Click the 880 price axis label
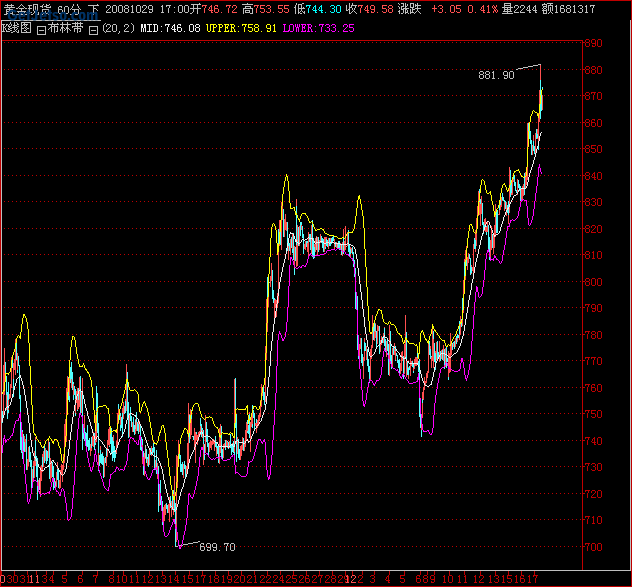632x587 pixels. click(594, 70)
